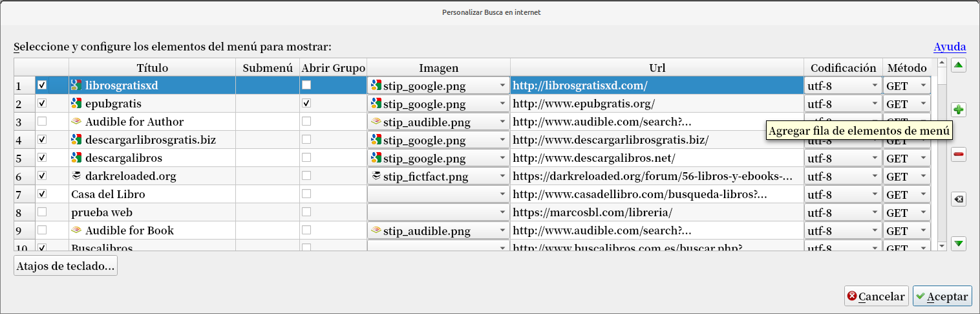
Task: Expand Codificación dropdown in the epubgratis row
Action: tap(875, 104)
